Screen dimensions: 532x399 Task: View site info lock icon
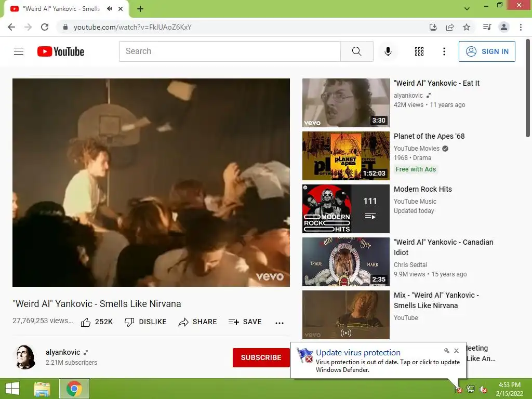coord(65,27)
